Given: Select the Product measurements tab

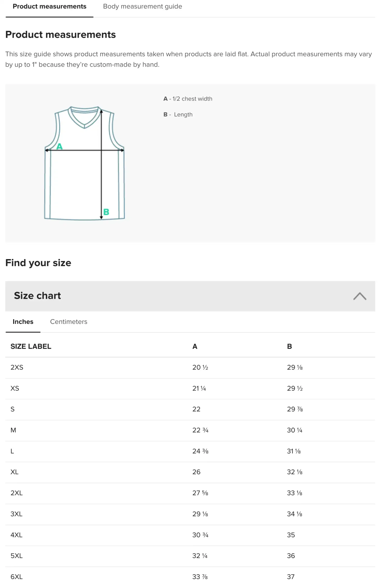Looking at the screenshot, I should pos(49,6).
